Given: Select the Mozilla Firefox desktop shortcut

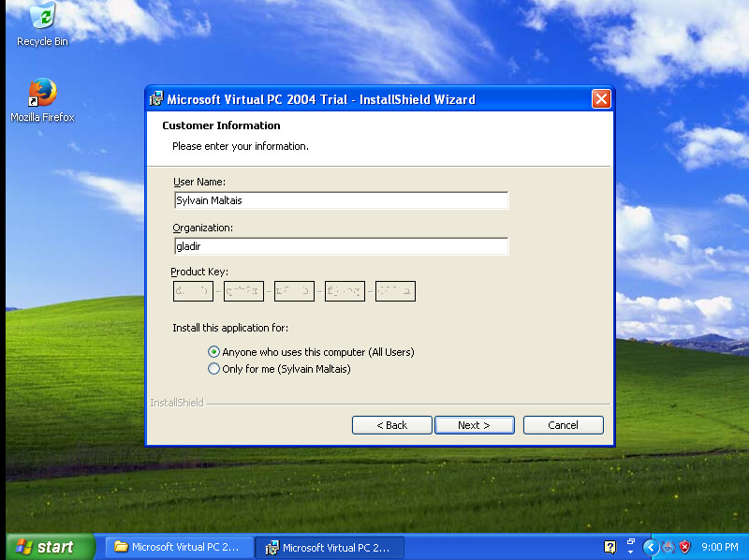Looking at the screenshot, I should (x=42, y=94).
